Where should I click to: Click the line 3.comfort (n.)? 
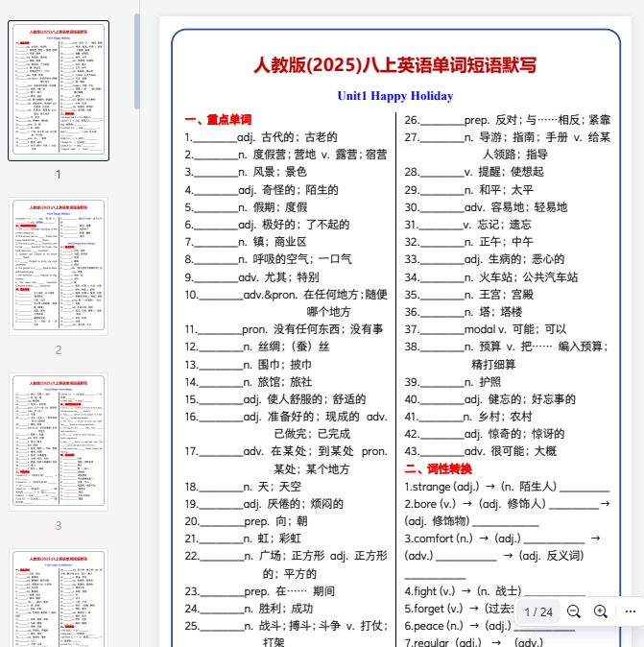click(x=503, y=539)
